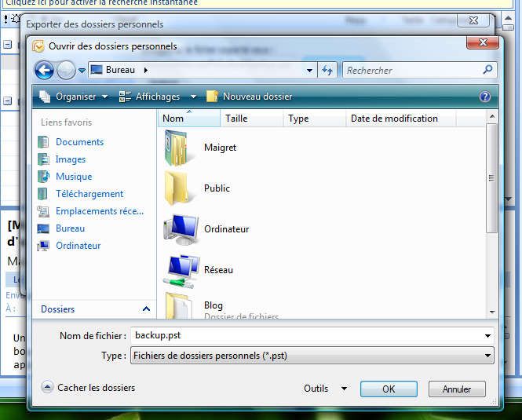The height and width of the screenshot is (420, 522).
Task: Confirm with the OK button
Action: 389,389
